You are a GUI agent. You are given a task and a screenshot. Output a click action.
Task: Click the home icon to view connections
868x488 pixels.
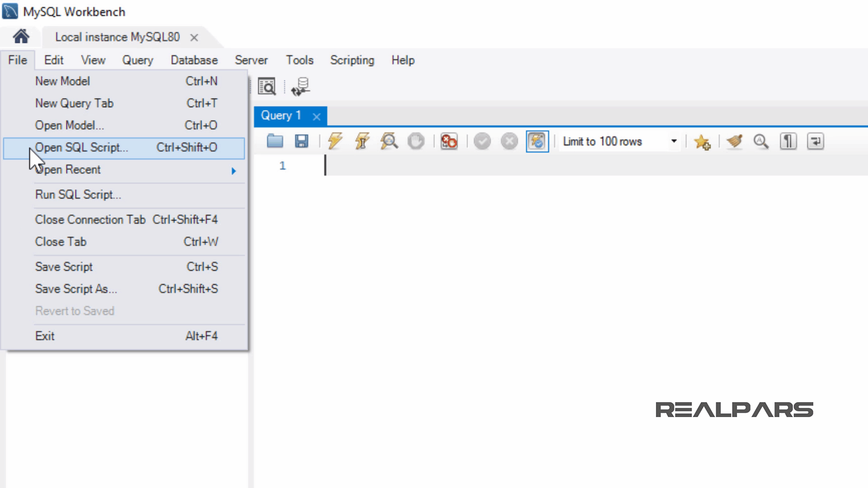[20, 37]
